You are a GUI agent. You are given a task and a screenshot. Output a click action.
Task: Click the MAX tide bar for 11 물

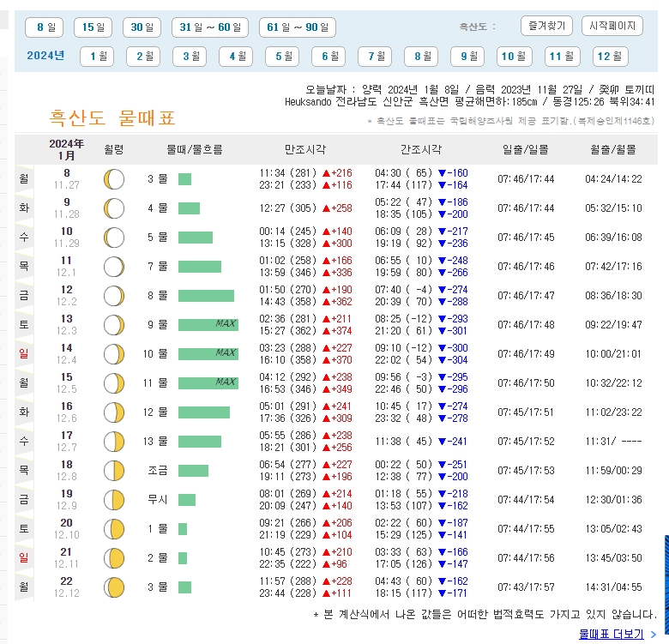[x=208, y=383]
